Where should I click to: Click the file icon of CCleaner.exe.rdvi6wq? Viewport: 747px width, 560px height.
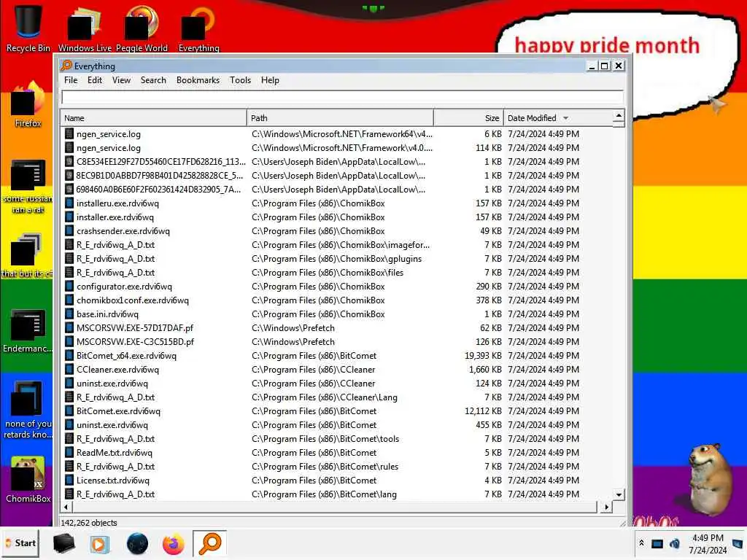click(69, 370)
